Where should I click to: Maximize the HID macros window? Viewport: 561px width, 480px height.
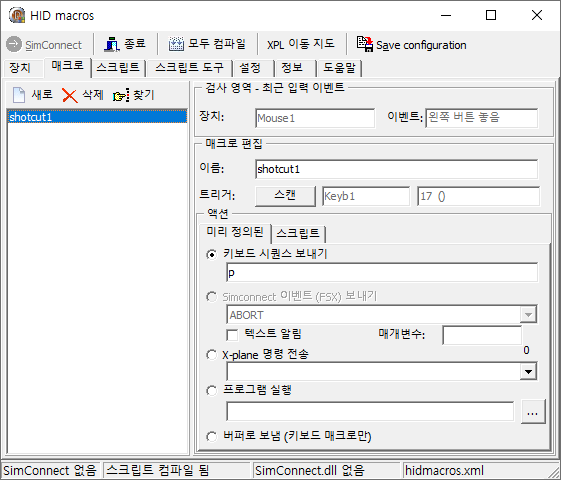491,15
